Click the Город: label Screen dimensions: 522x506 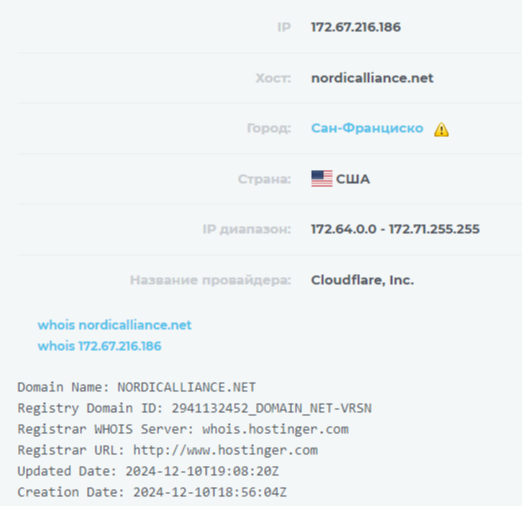click(269, 128)
